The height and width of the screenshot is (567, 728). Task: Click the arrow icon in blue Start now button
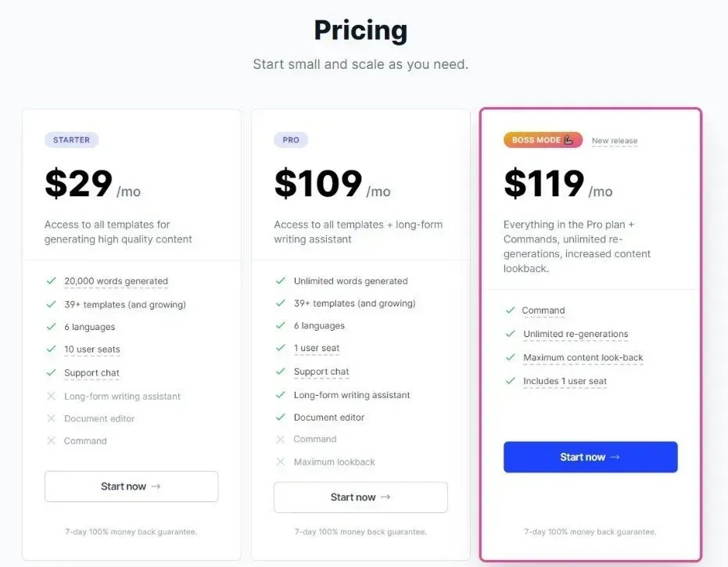[x=615, y=457]
